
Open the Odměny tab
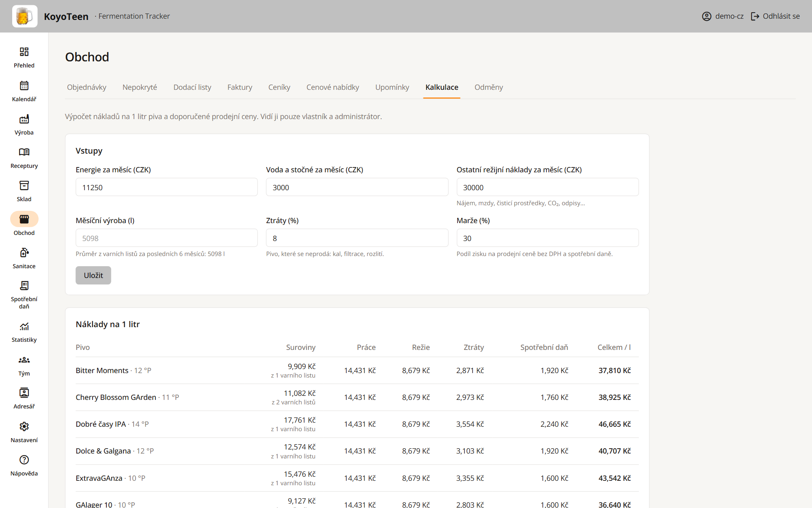(488, 87)
